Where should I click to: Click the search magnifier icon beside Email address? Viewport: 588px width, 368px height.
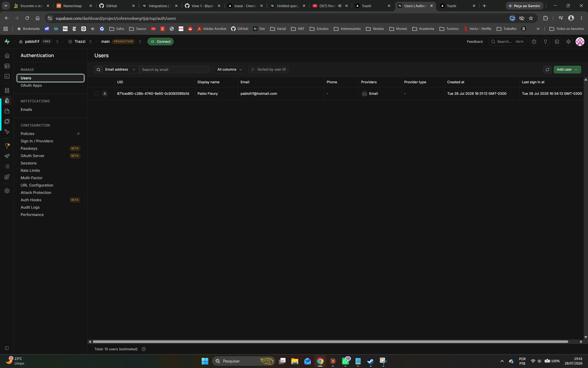click(98, 70)
